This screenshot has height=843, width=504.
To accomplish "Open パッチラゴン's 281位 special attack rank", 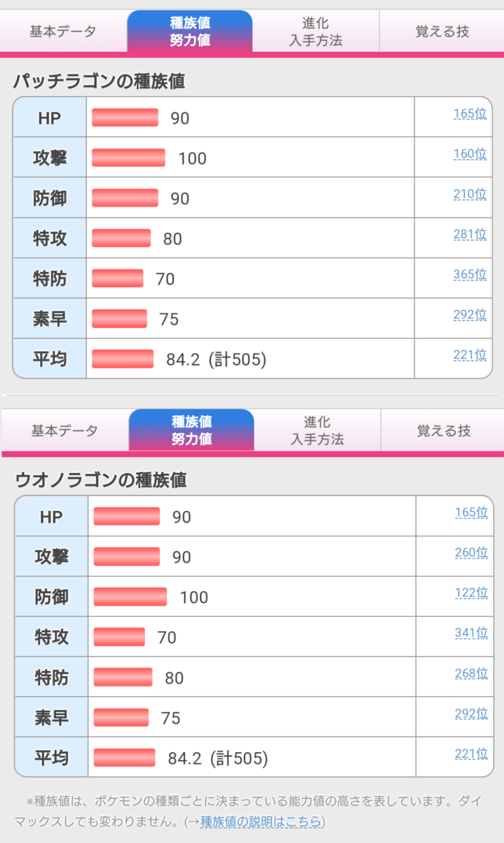I will tap(470, 234).
